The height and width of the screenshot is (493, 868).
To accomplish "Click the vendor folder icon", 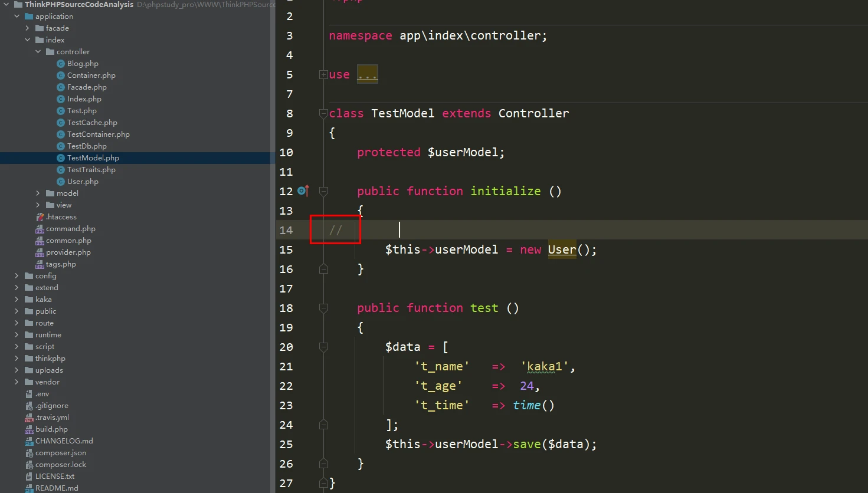I will click(29, 382).
